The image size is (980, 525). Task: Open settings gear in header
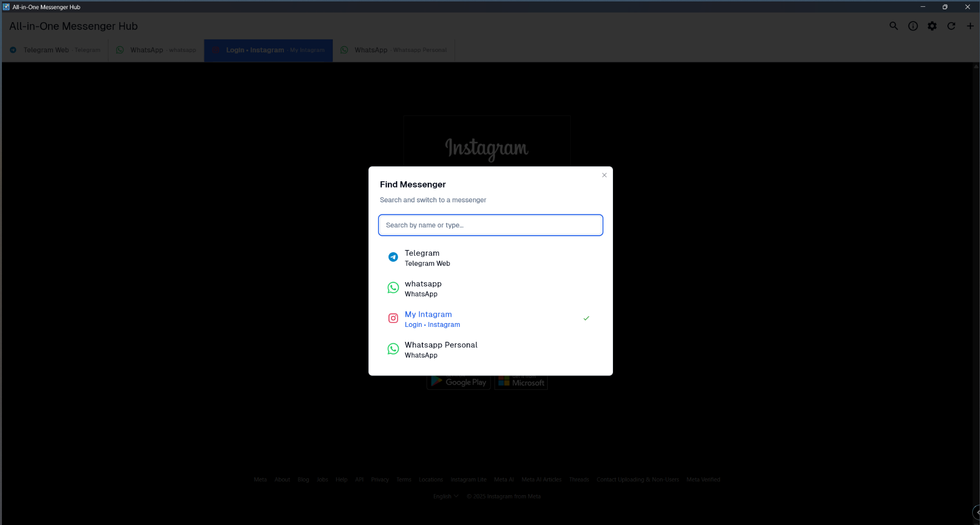click(x=932, y=26)
